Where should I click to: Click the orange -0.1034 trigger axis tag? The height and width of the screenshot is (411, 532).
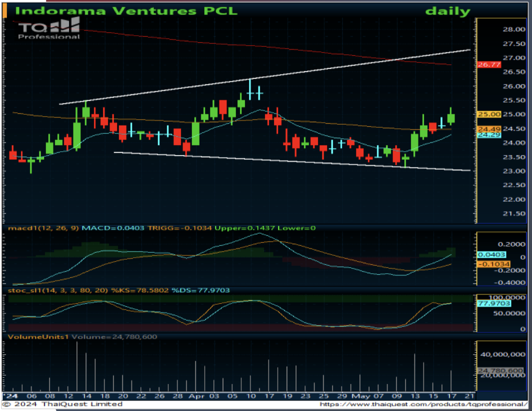point(494,264)
